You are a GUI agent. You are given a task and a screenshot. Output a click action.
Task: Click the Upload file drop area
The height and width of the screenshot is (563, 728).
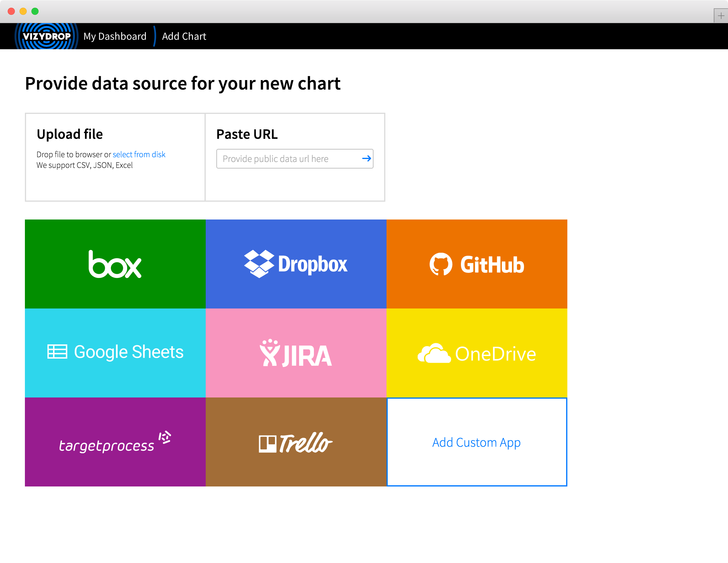point(115,183)
